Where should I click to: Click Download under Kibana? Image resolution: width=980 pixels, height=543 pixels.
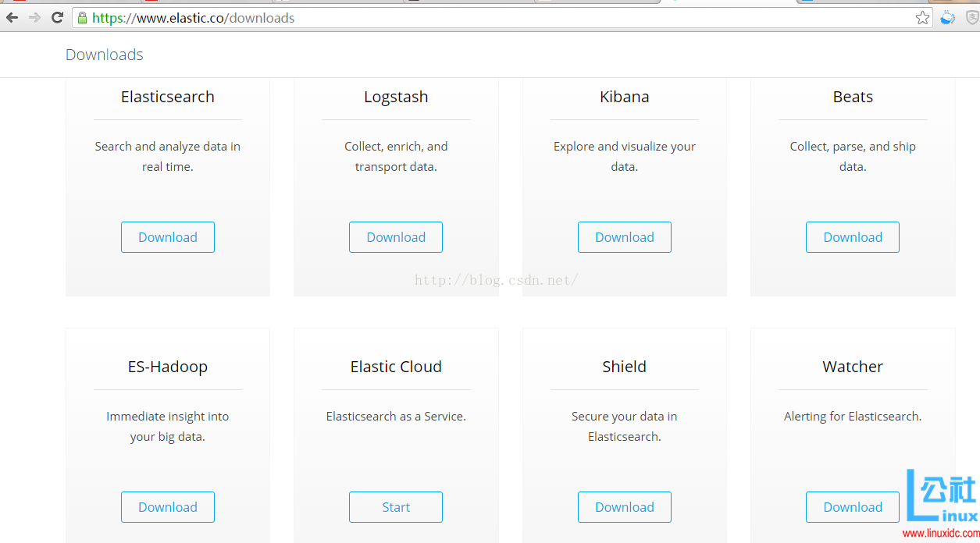coord(624,237)
